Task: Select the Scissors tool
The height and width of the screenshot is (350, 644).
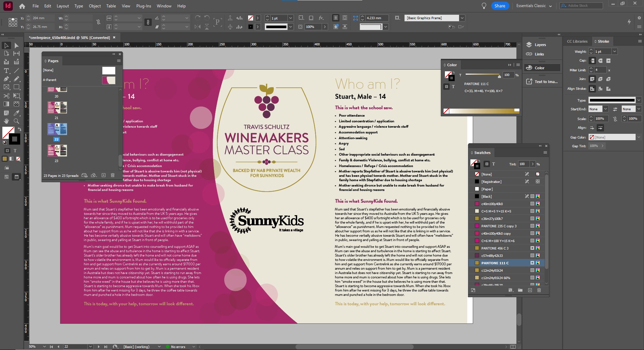Action: (6, 96)
